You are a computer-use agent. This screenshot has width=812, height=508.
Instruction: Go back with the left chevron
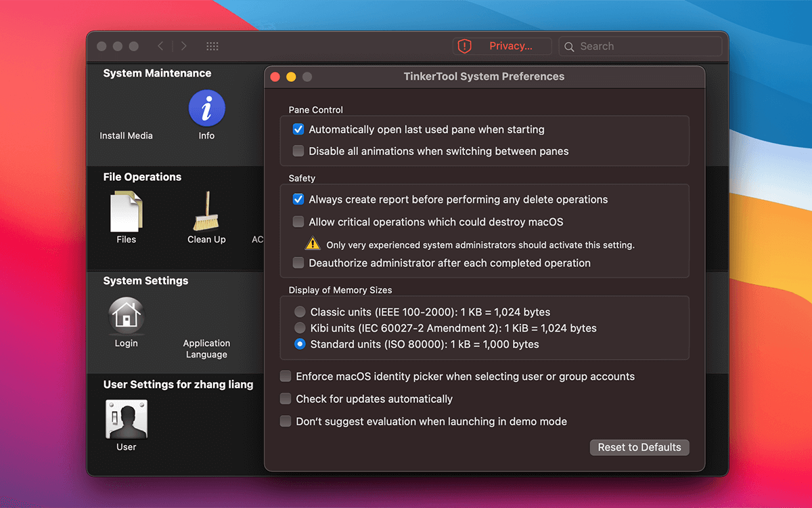point(160,46)
